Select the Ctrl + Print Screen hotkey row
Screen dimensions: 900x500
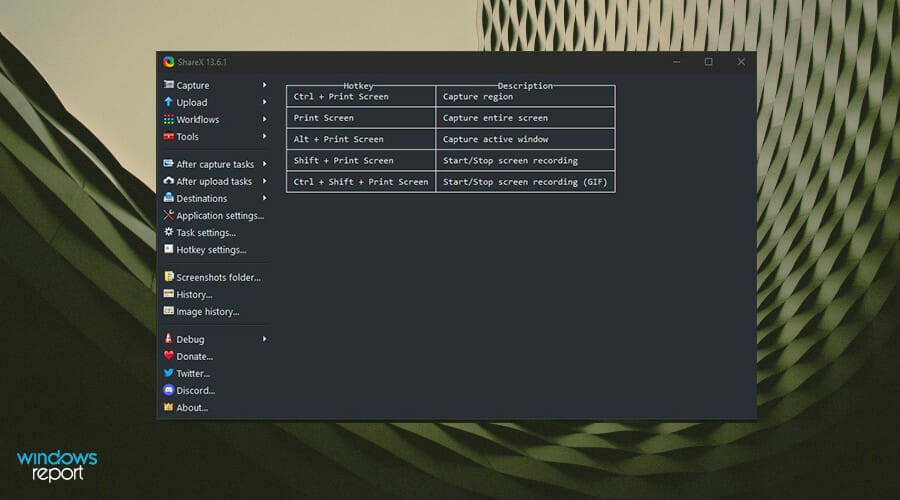[451, 96]
